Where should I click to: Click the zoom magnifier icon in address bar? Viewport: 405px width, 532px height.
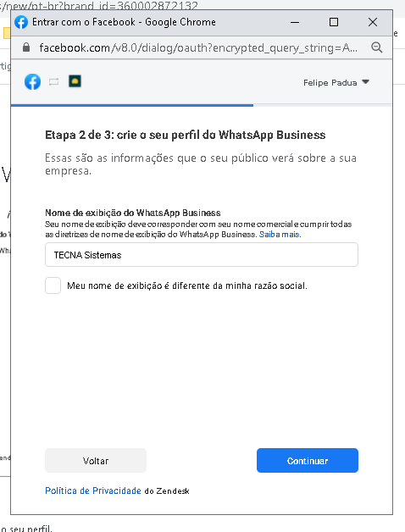click(x=377, y=47)
